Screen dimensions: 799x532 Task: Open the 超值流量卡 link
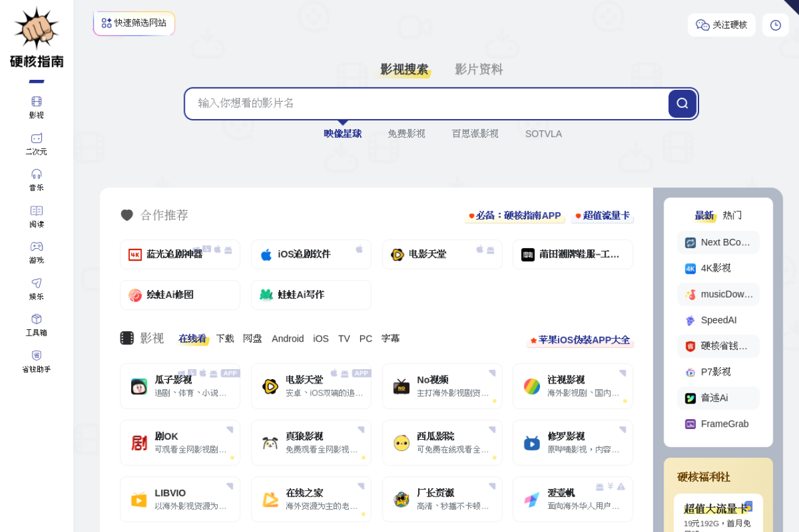(x=602, y=216)
